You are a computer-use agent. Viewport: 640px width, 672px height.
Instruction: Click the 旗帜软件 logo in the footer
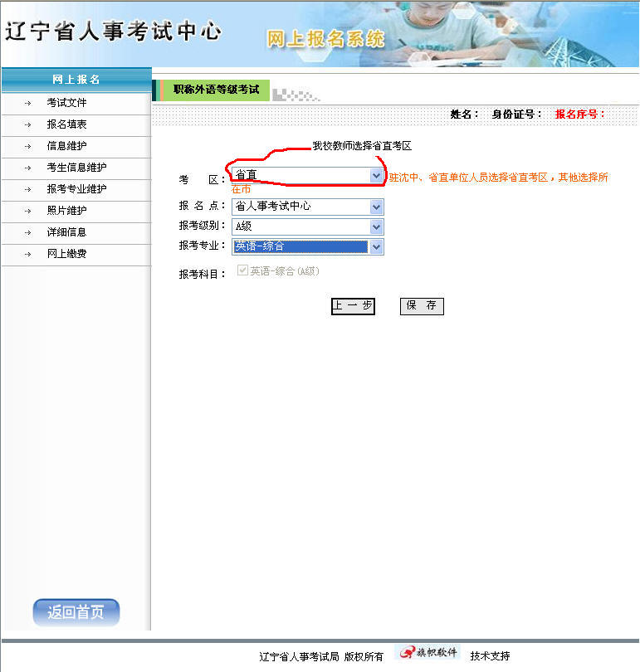pyautogui.click(x=427, y=653)
